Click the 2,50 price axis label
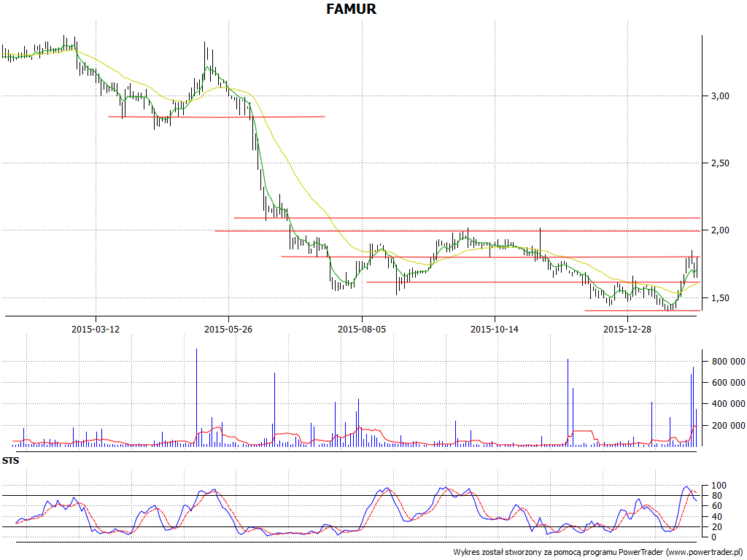 tap(720, 163)
